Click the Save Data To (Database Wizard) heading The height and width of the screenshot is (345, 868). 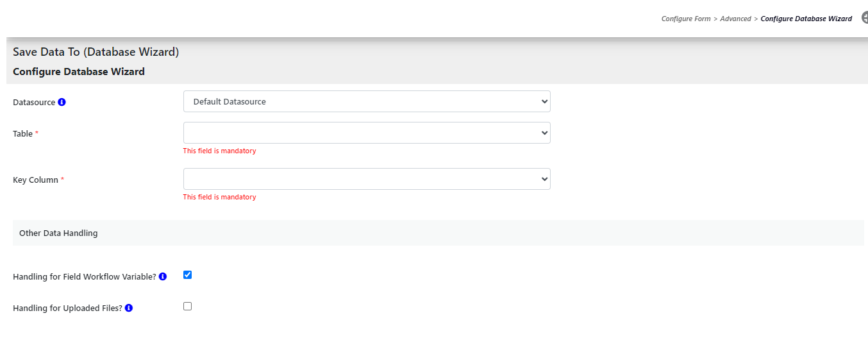pos(96,52)
